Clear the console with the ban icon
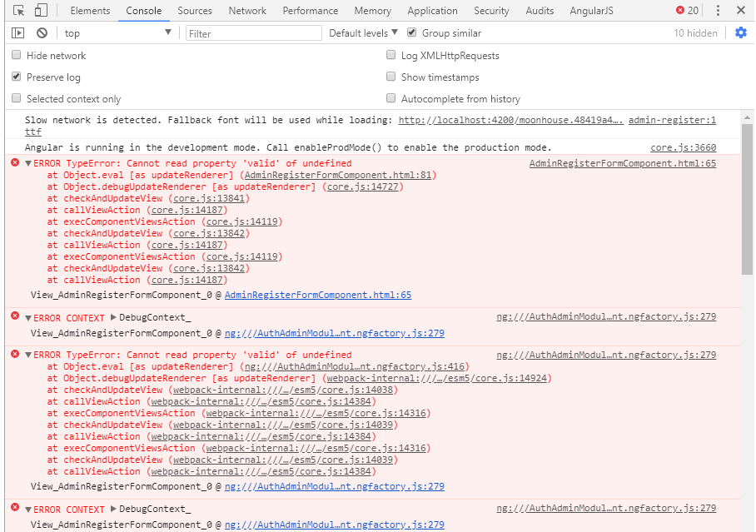 coord(42,32)
